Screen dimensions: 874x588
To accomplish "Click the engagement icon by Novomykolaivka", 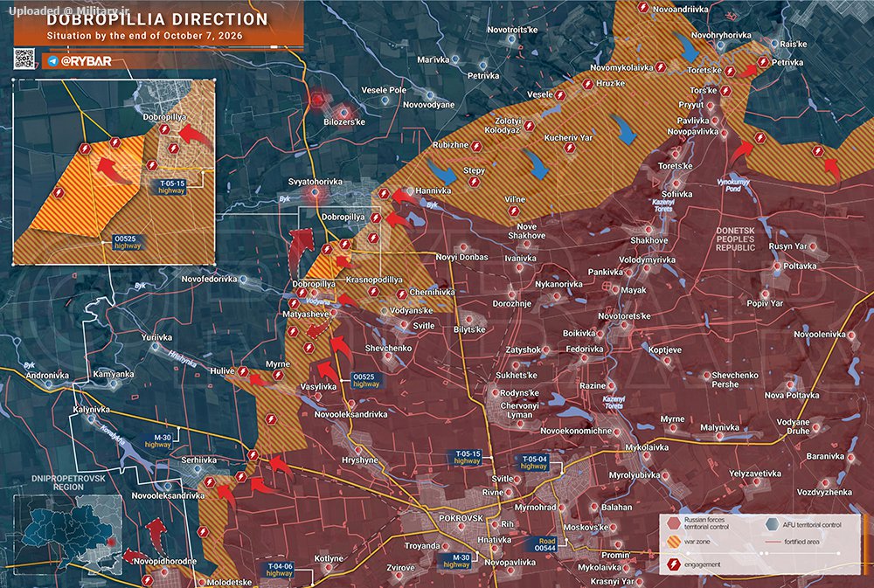I will point(661,67).
